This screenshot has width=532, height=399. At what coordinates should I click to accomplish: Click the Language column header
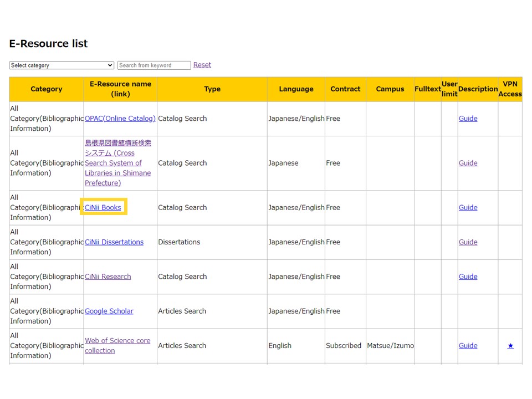pyautogui.click(x=296, y=89)
